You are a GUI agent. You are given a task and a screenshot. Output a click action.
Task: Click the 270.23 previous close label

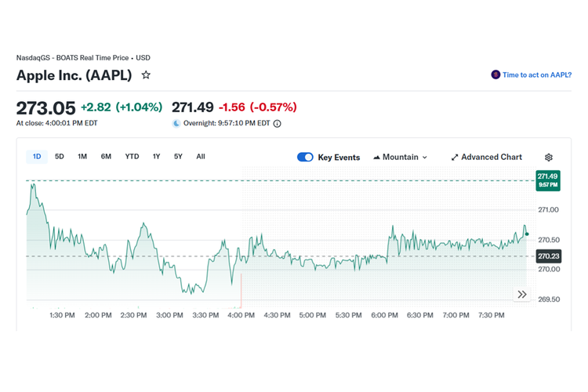[x=546, y=256]
